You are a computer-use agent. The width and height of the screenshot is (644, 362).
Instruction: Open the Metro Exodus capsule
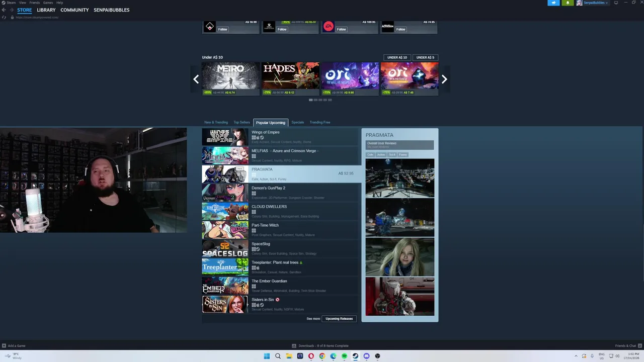[x=230, y=78]
